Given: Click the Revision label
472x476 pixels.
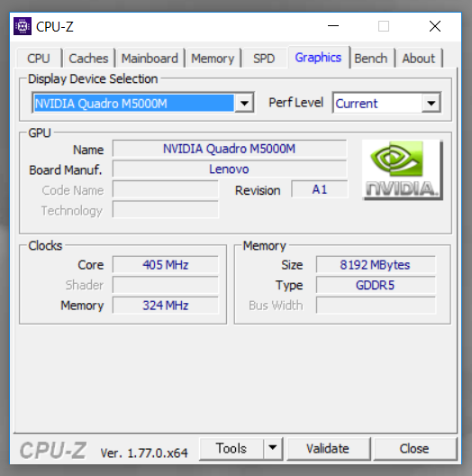Looking at the screenshot, I should 258,190.
